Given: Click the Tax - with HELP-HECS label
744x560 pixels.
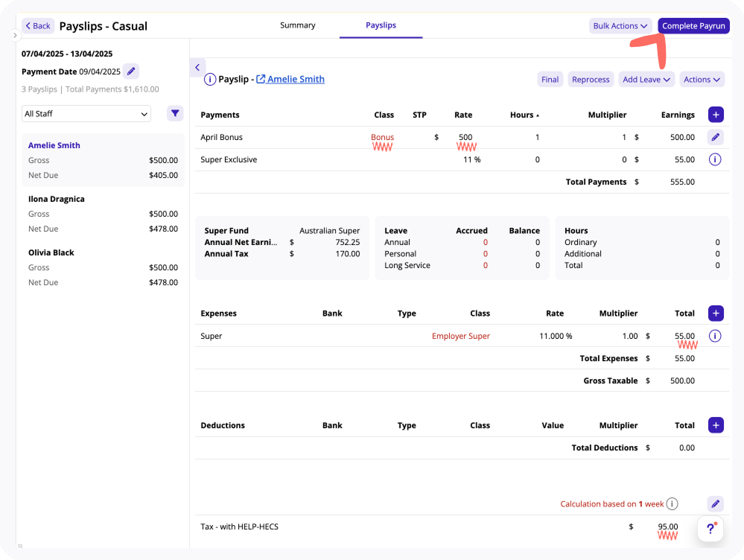Looking at the screenshot, I should [x=240, y=526].
